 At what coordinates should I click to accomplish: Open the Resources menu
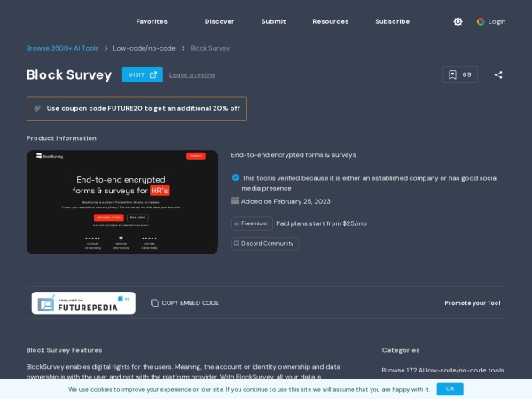point(331,21)
